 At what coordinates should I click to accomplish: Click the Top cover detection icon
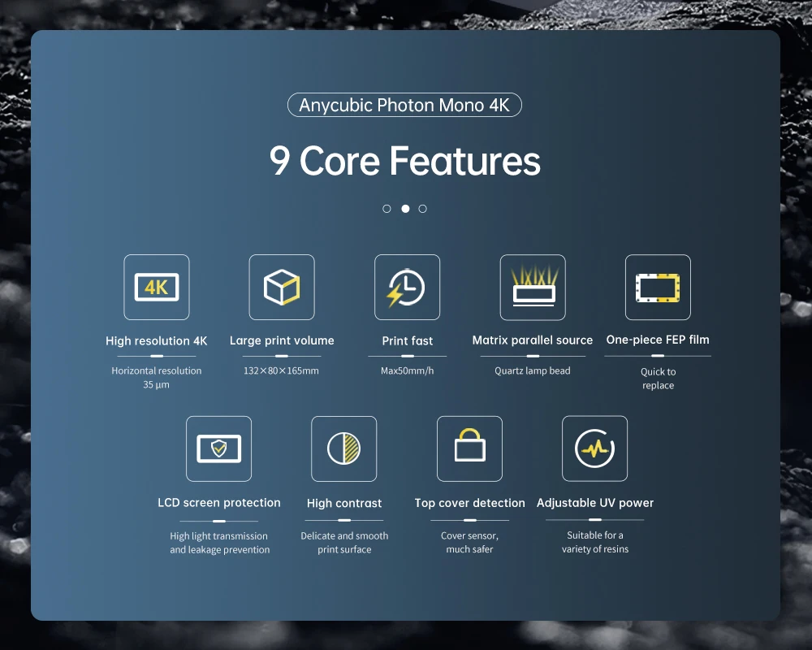click(469, 448)
